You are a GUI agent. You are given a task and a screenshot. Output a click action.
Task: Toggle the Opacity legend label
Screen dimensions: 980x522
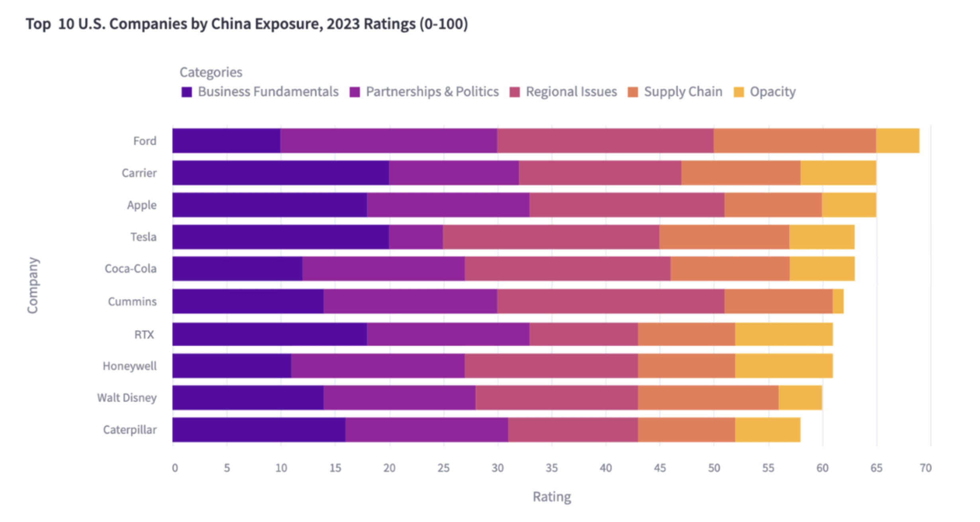[x=772, y=92]
